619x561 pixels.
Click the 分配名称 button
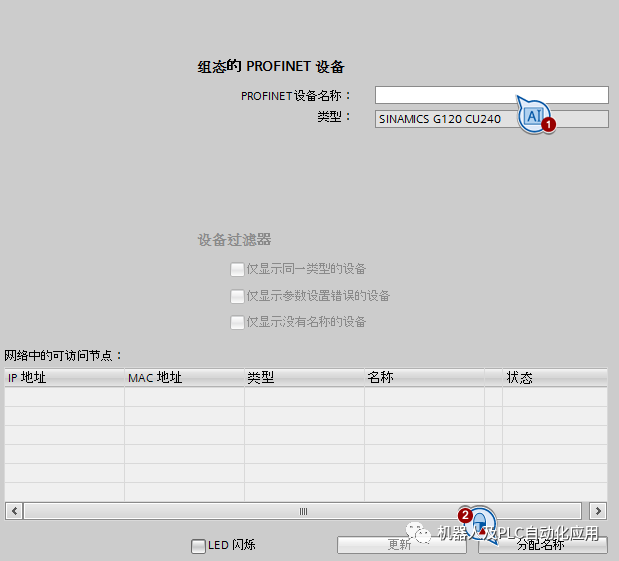tap(542, 545)
